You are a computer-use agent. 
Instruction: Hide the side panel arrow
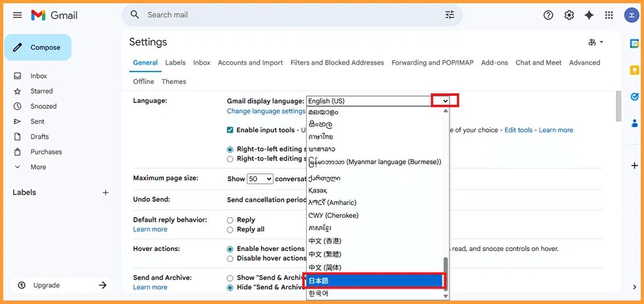[634, 287]
